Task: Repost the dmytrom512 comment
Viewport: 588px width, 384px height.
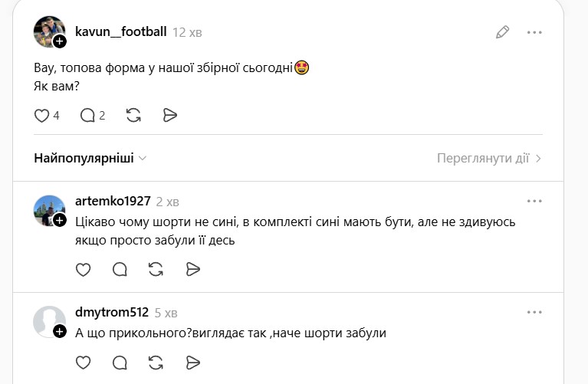Action: point(156,362)
